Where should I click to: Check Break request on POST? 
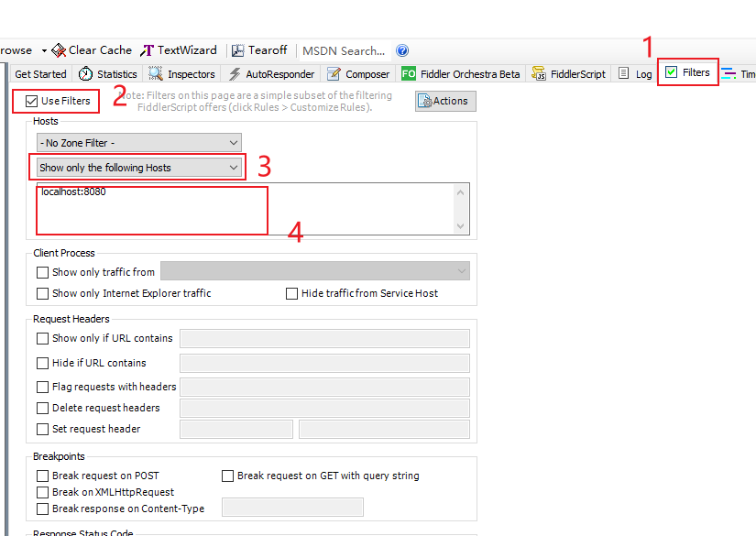click(x=42, y=476)
